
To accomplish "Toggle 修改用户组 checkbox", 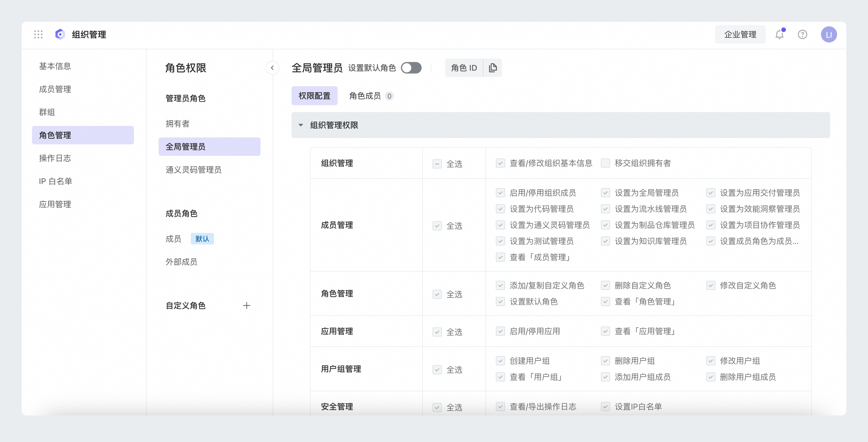I will [x=711, y=361].
